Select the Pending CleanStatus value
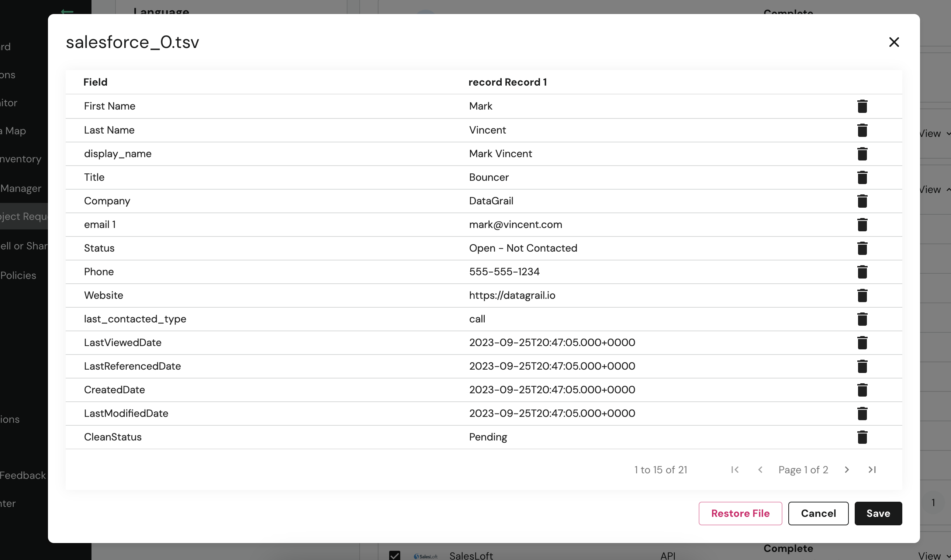 (488, 437)
